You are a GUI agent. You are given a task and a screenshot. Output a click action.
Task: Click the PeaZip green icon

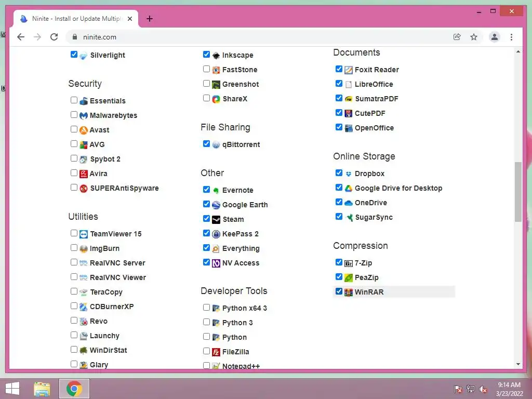pyautogui.click(x=349, y=277)
